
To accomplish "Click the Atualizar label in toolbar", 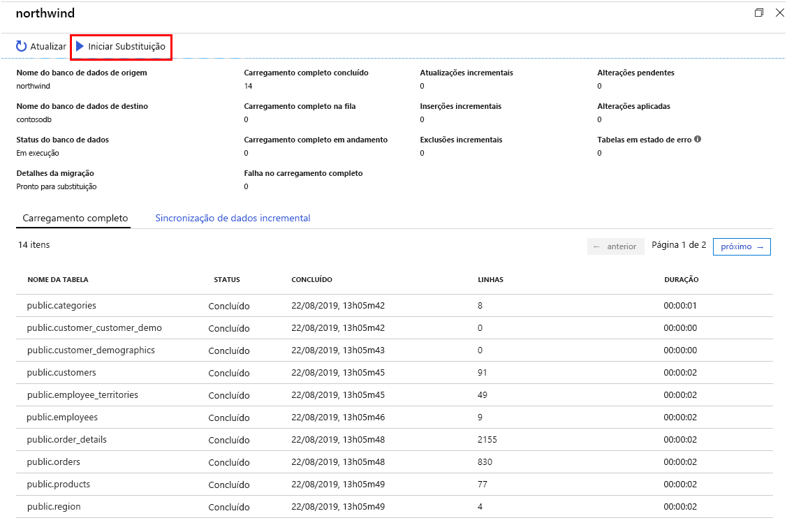I will coord(48,46).
